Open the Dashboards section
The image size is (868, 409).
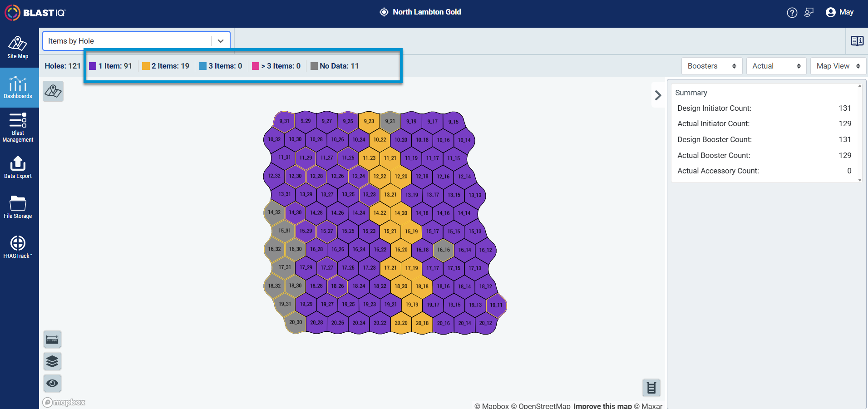point(18,88)
